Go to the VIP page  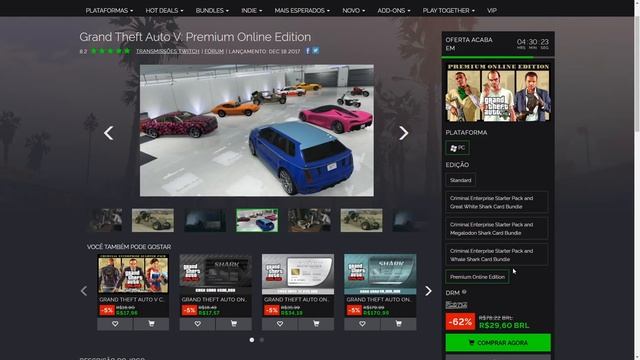pyautogui.click(x=491, y=10)
